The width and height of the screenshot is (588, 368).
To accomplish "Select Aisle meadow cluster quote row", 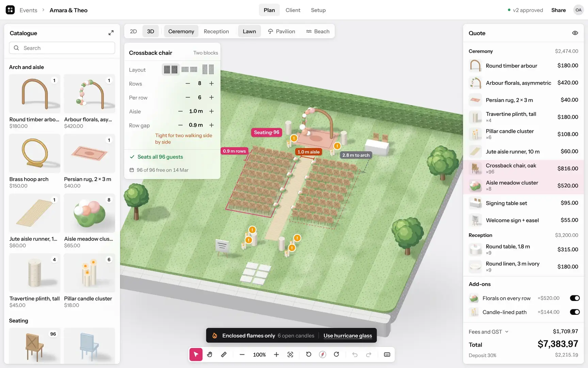I will (523, 186).
